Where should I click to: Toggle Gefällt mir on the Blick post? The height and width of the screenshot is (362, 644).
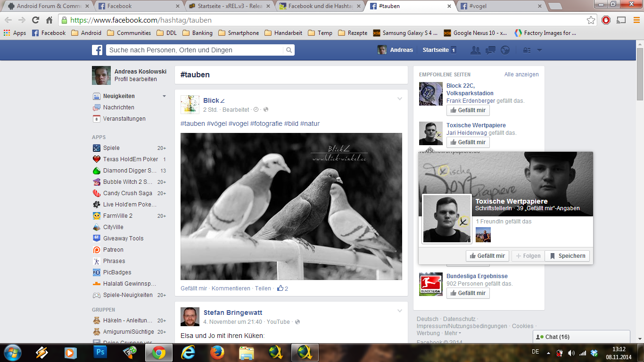click(193, 288)
